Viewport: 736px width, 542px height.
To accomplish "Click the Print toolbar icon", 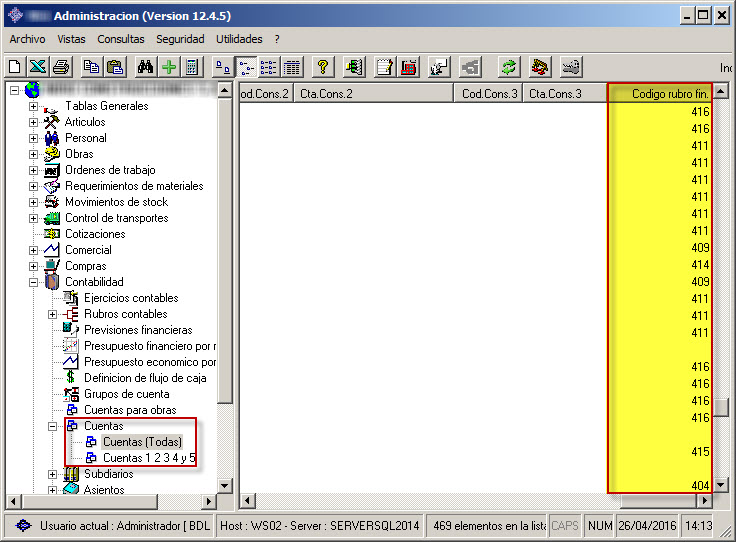I will coord(60,67).
